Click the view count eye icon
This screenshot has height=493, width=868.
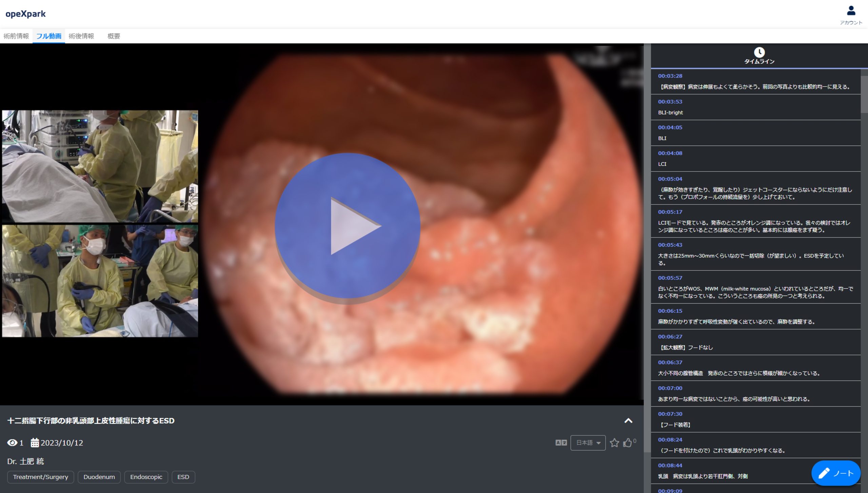click(x=12, y=443)
